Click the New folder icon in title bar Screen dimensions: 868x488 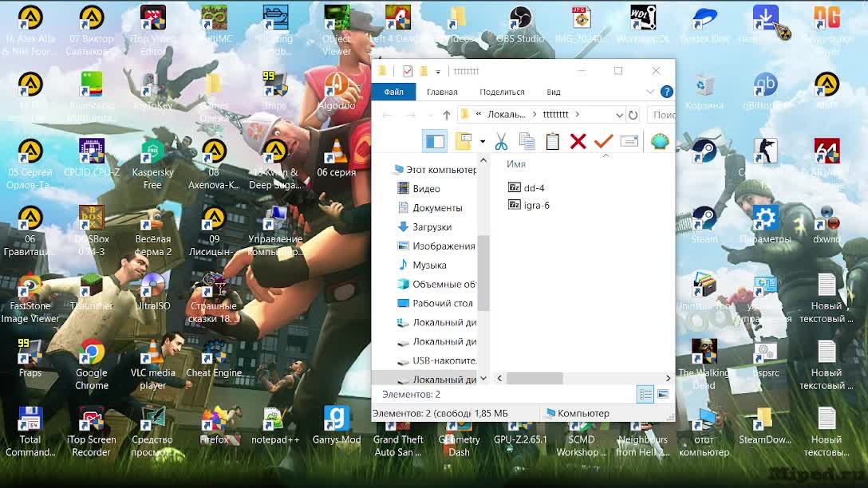[424, 71]
